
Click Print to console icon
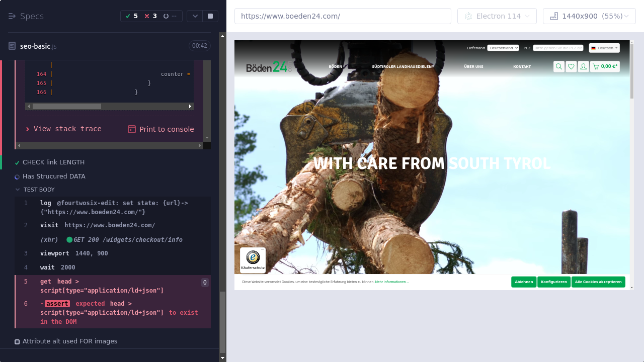[132, 129]
